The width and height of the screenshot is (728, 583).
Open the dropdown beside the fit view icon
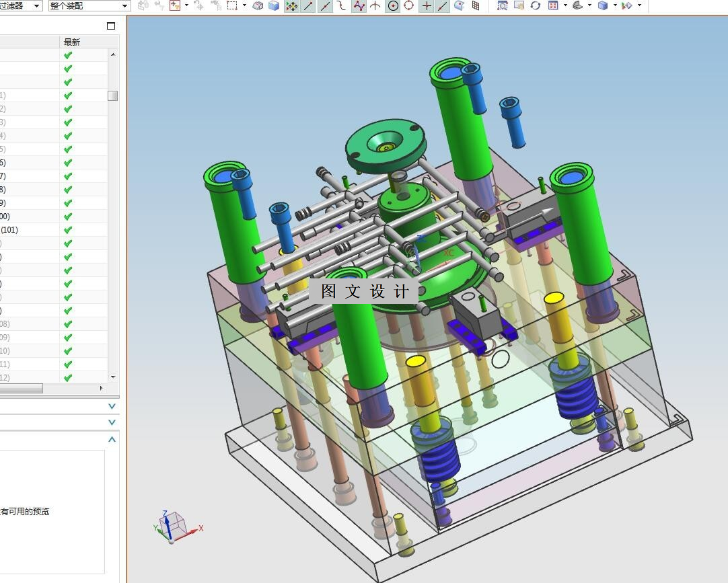tap(565, 5)
